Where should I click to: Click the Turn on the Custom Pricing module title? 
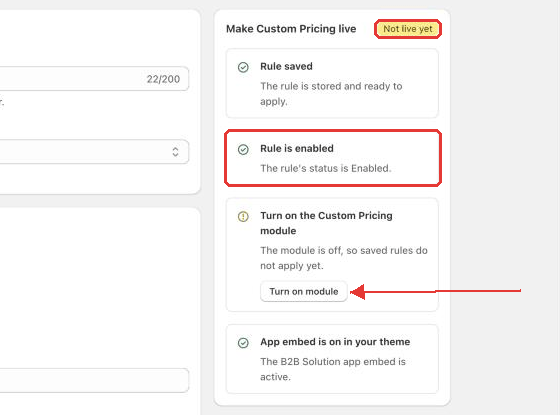coord(326,223)
